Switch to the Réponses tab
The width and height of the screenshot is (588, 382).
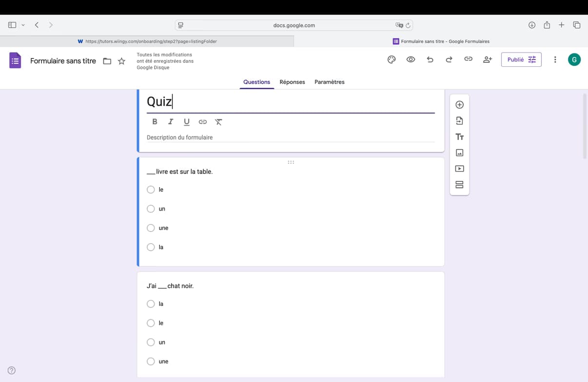(292, 82)
